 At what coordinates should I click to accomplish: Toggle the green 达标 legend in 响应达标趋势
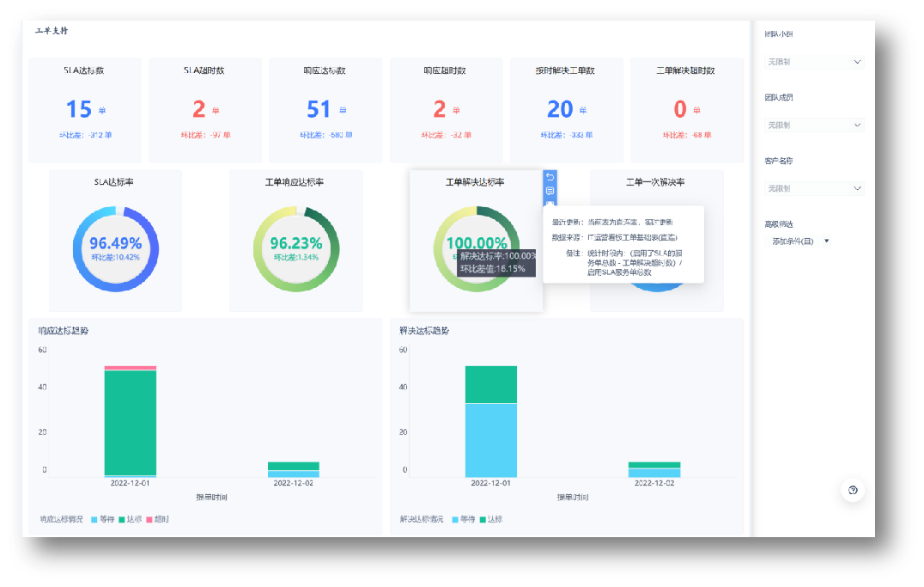129,519
